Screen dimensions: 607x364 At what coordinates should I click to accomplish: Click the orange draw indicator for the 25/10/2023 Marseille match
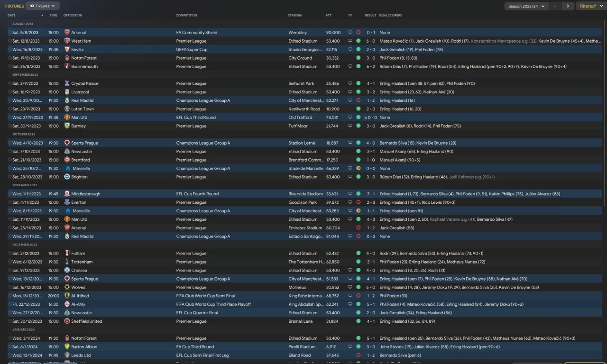pos(358,168)
